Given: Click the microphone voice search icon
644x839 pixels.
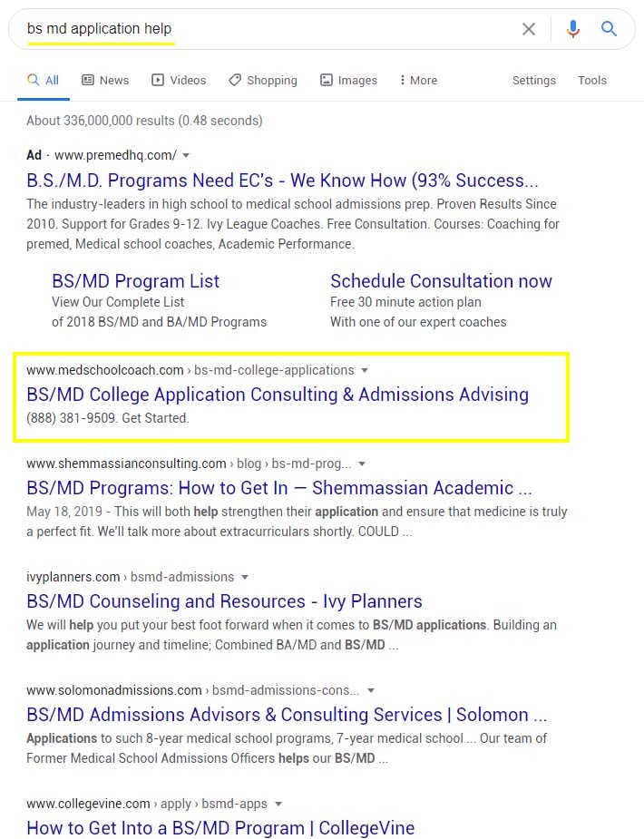Looking at the screenshot, I should click(x=572, y=29).
